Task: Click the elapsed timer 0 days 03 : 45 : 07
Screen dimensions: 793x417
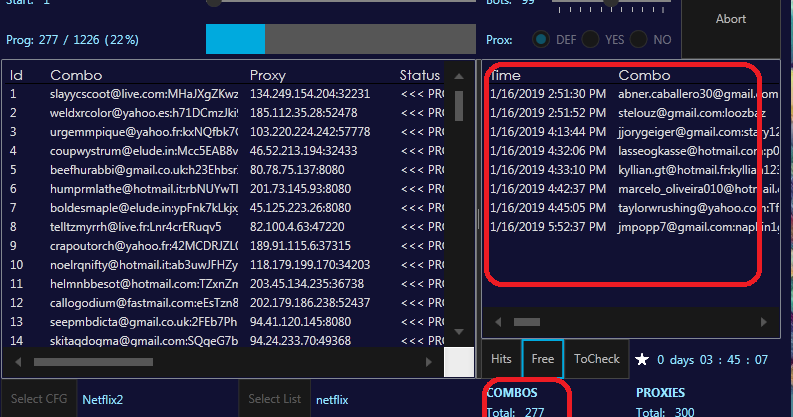Action: tap(713, 360)
